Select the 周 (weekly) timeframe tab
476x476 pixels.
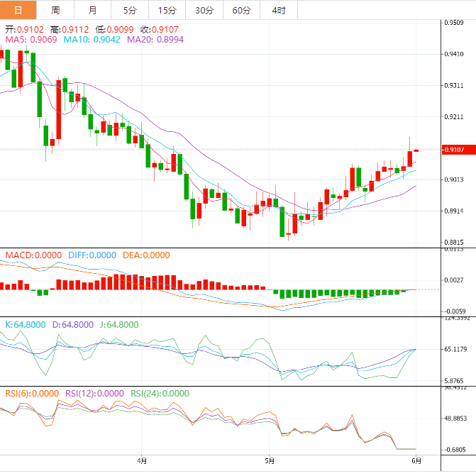pos(55,10)
